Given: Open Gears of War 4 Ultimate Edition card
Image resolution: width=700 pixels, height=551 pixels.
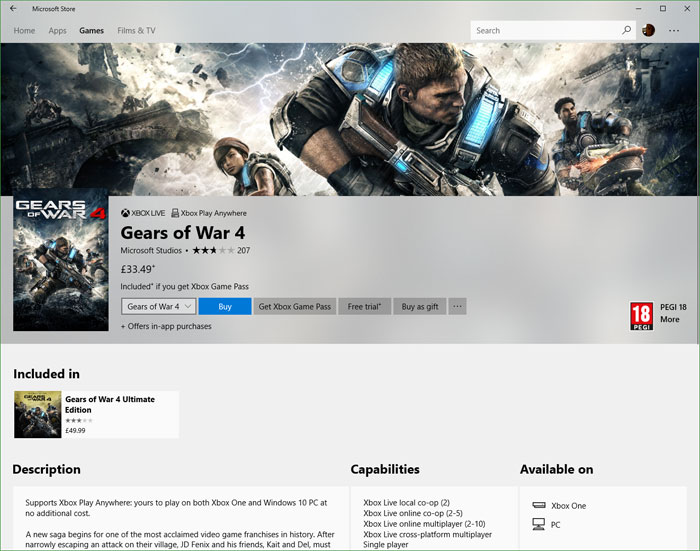Looking at the screenshot, I should [96, 414].
